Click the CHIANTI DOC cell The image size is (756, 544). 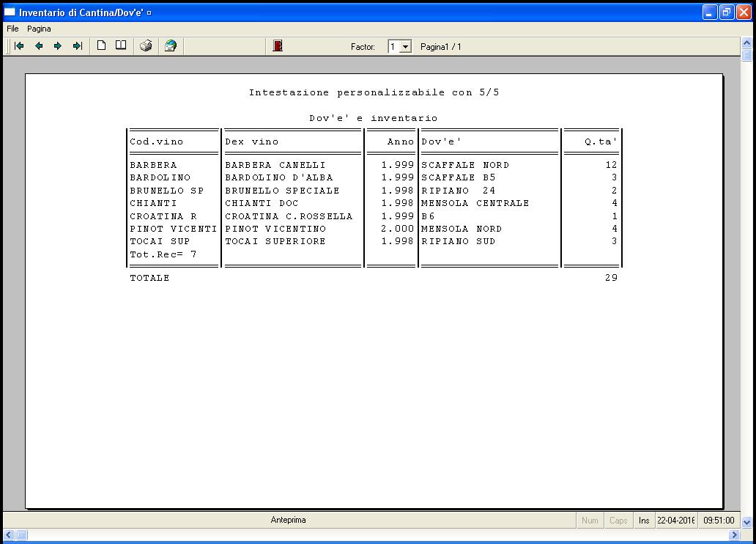pos(262,203)
